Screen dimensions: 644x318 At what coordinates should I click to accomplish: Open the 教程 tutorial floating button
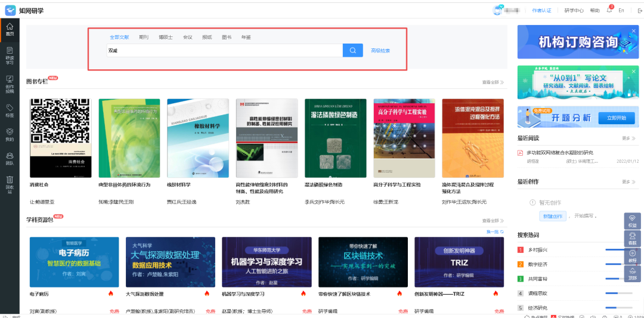pyautogui.click(x=633, y=256)
